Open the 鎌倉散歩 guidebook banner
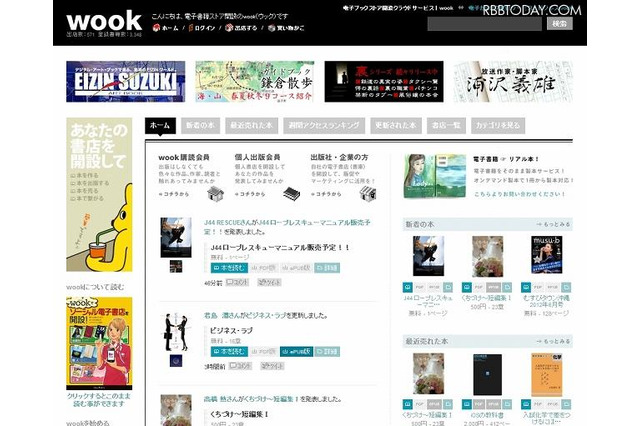Viewport: 640px width, 426px height. 255,82
